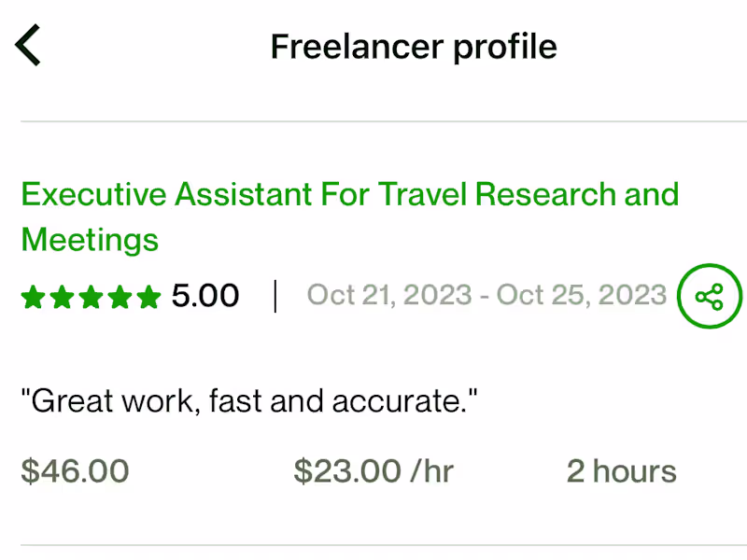This screenshot has height=560, width=747.
Task: Click the word Meetings in the job title
Action: click(90, 240)
